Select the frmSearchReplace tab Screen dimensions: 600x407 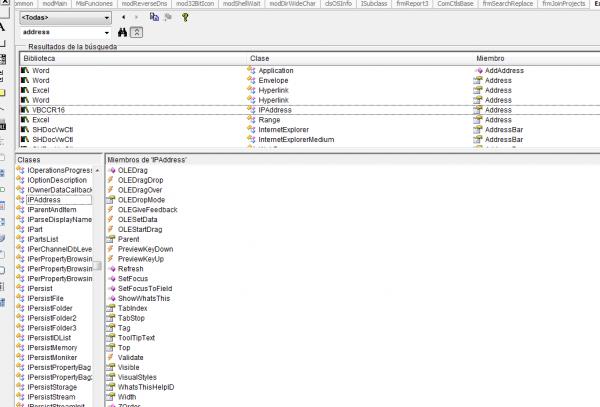pos(508,4)
